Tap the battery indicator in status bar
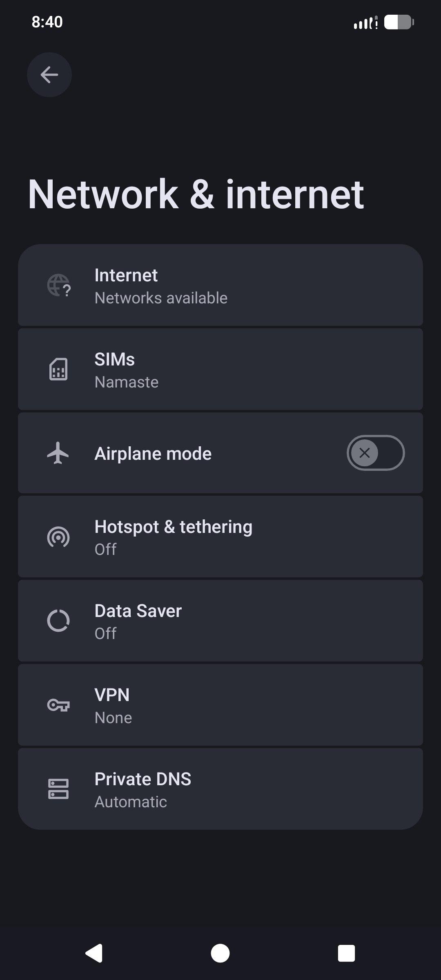 coord(399,22)
